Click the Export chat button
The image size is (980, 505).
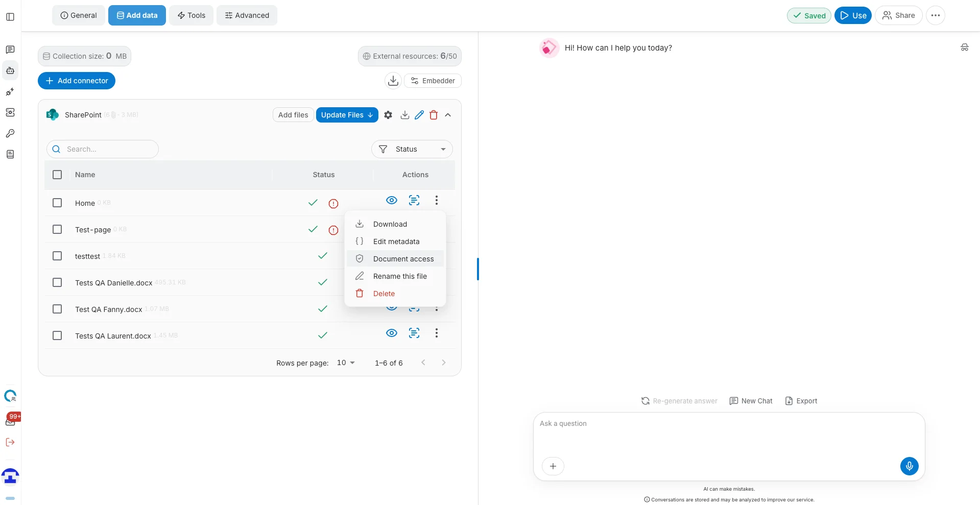coord(801,401)
